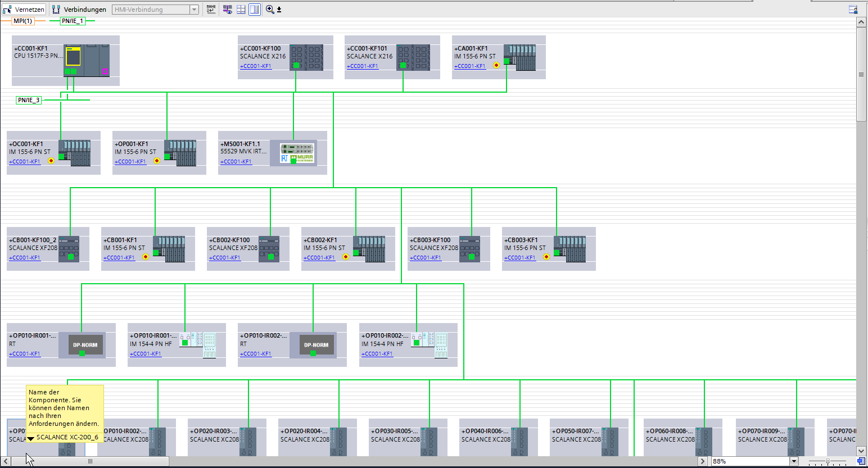Screen dimensions: 868x468
Task: Select the MPI(1) subnet label
Action: (x=23, y=21)
